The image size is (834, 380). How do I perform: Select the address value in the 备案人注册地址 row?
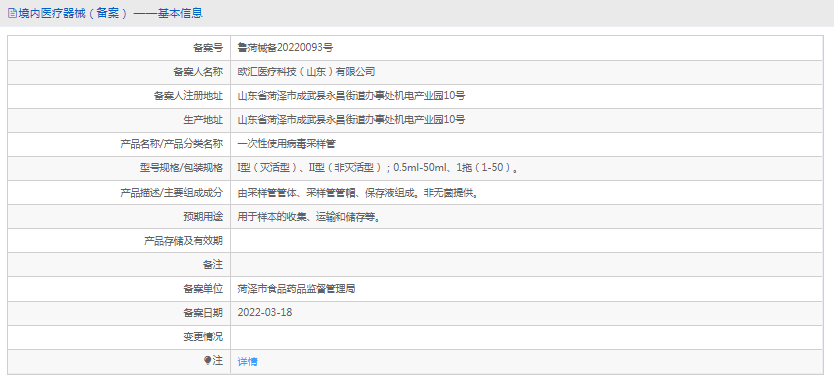click(352, 96)
